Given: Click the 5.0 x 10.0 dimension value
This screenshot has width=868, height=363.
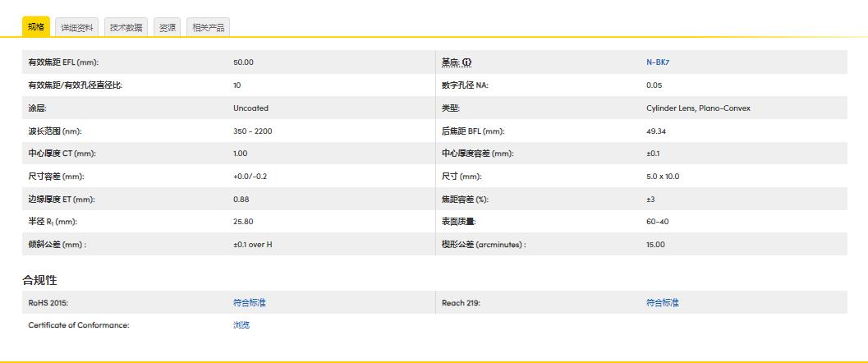Looking at the screenshot, I should tap(663, 177).
